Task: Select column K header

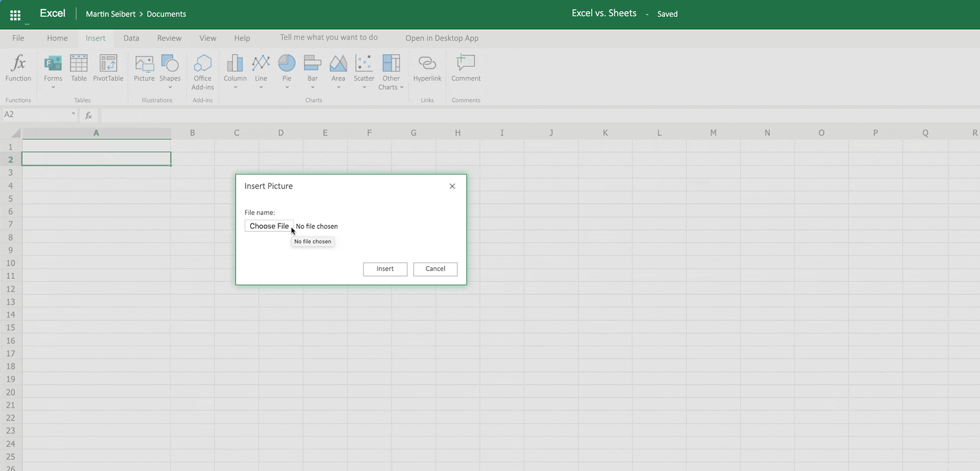Action: 605,133
